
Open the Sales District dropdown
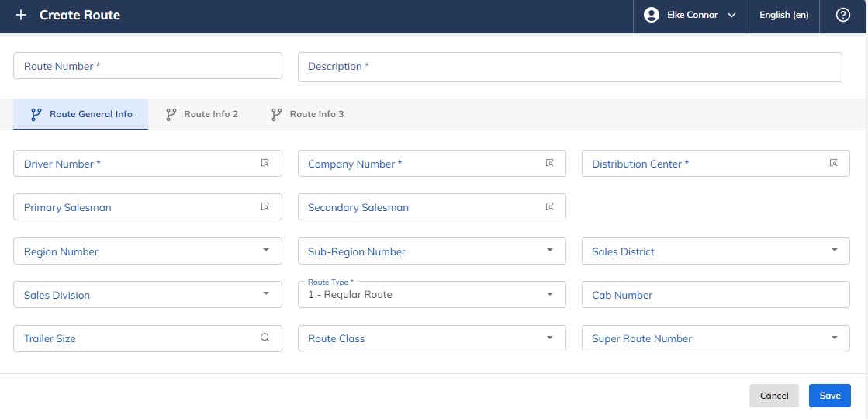716,251
